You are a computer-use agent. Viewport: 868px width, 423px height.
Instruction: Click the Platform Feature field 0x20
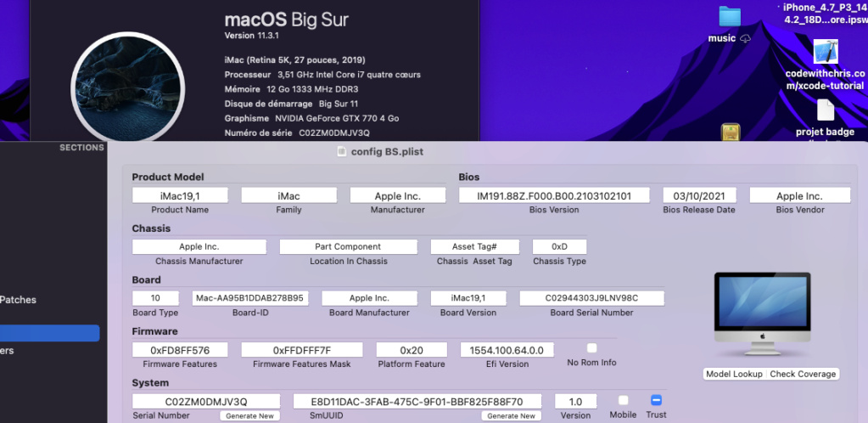pyautogui.click(x=412, y=350)
